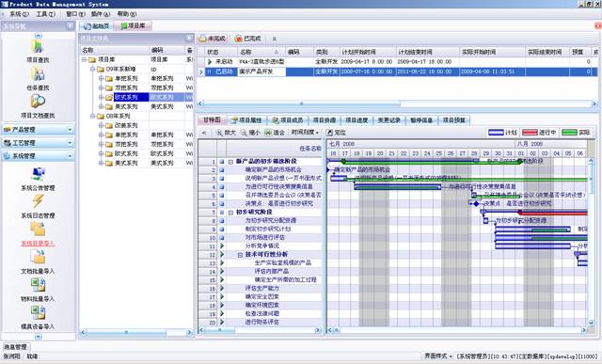Open the 时间刻度 dropdown
Image resolution: width=602 pixels, height=364 pixels.
[305, 132]
